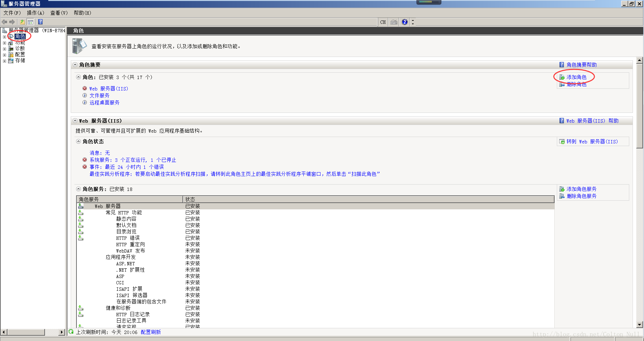Open the 操作(A) menu
Screen dimensions: 644x341
point(36,13)
